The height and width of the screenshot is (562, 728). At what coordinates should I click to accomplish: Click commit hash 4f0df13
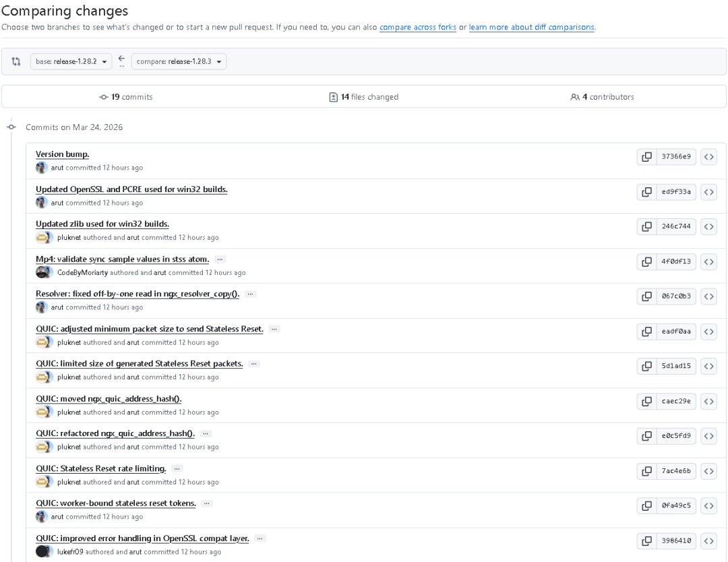(676, 261)
